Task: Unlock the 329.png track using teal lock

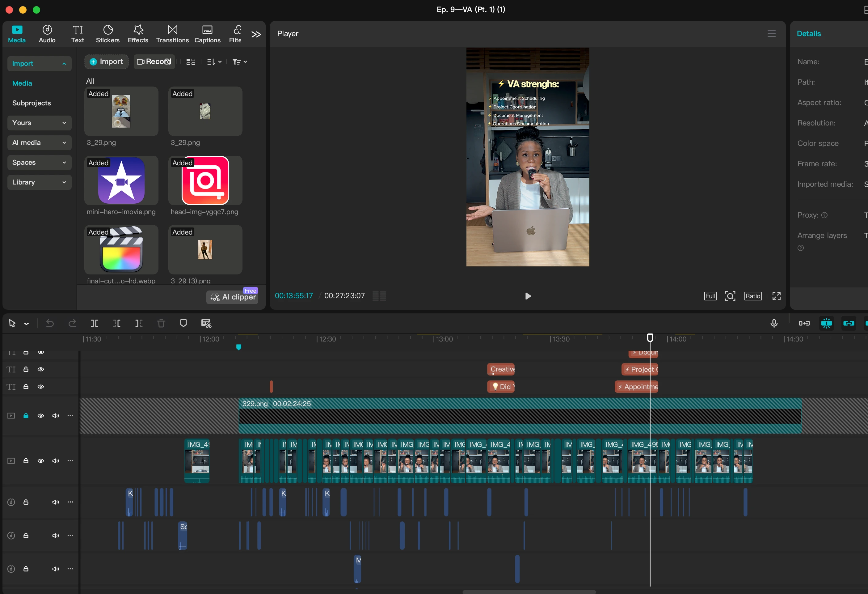Action: click(x=26, y=416)
